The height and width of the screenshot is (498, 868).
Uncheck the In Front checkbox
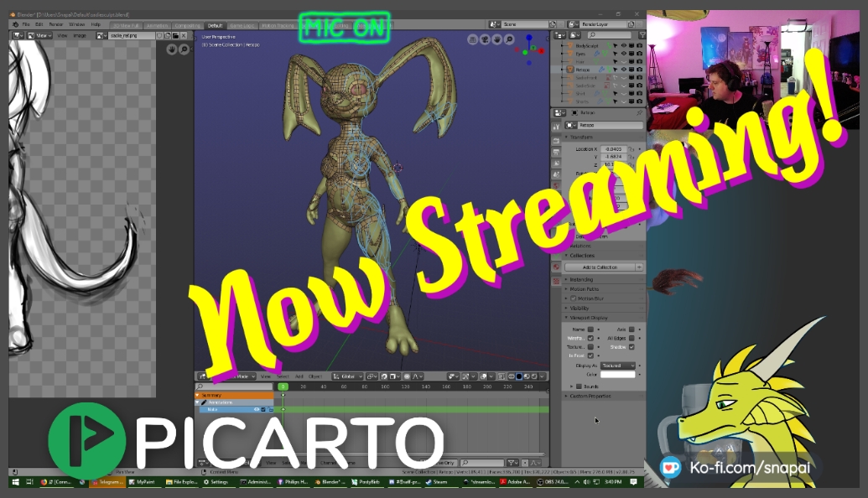coord(590,355)
